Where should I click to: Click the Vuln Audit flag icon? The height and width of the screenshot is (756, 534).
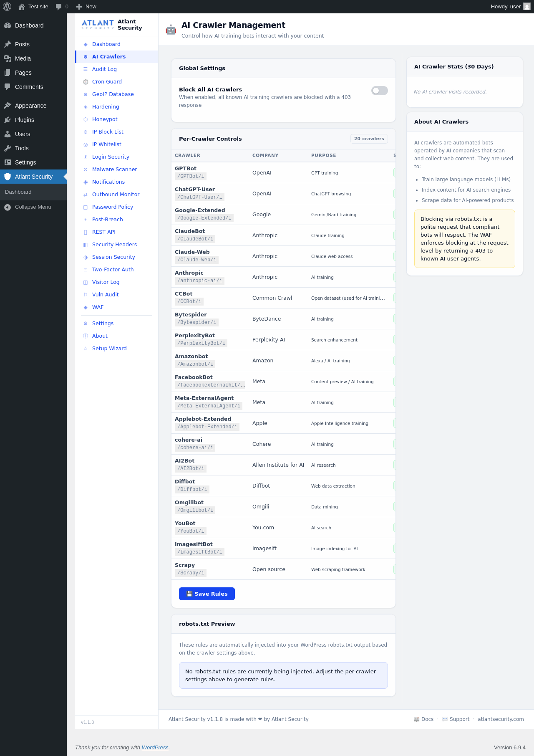pyautogui.click(x=86, y=295)
